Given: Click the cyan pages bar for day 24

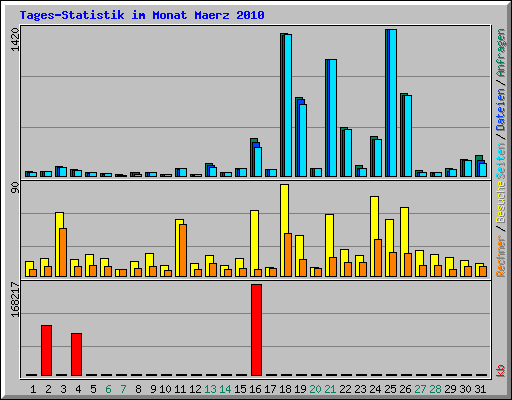Looking at the screenshot, I should [x=378, y=158].
